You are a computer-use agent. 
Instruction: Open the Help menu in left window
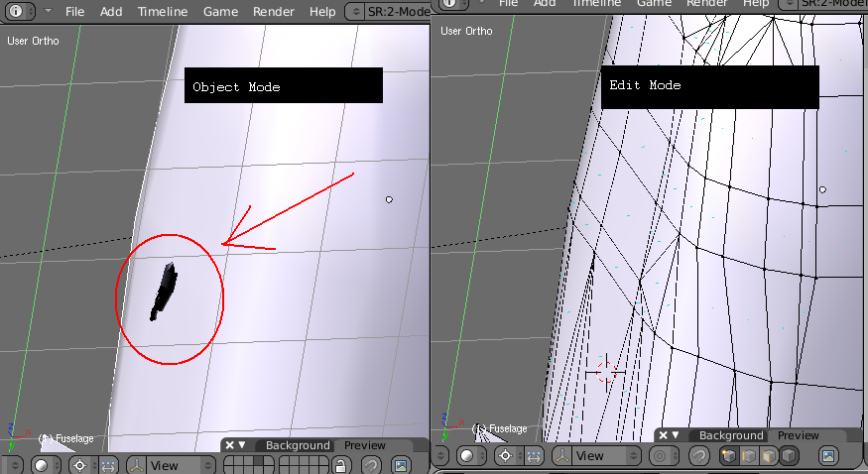tap(322, 12)
